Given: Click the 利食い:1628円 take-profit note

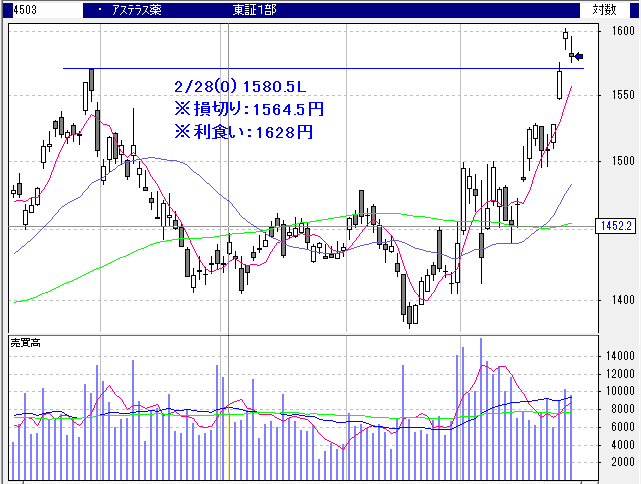Looking at the screenshot, I should (244, 131).
